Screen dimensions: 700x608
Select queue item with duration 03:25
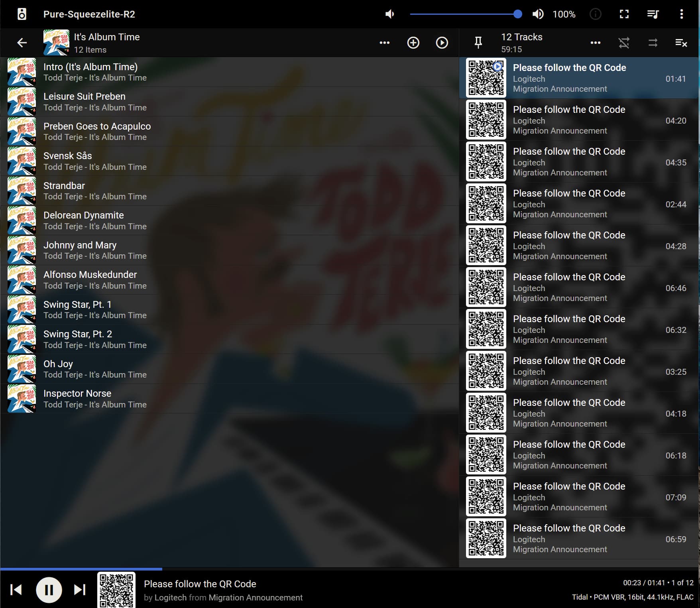[579, 371]
